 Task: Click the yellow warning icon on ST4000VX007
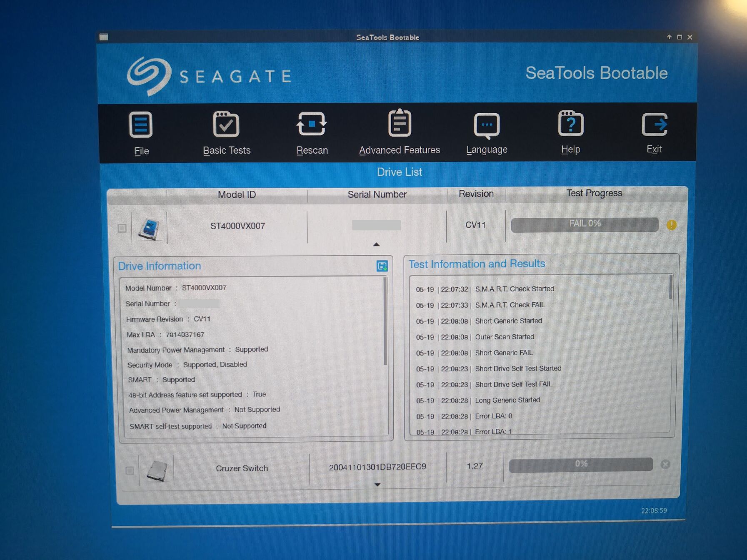pyautogui.click(x=671, y=225)
